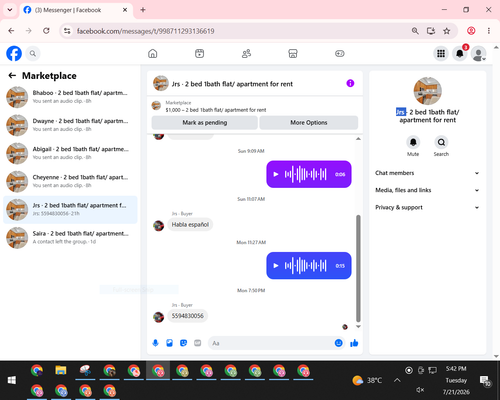Open File Explorer from taskbar
This screenshot has height=400, width=500.
coord(61,370)
